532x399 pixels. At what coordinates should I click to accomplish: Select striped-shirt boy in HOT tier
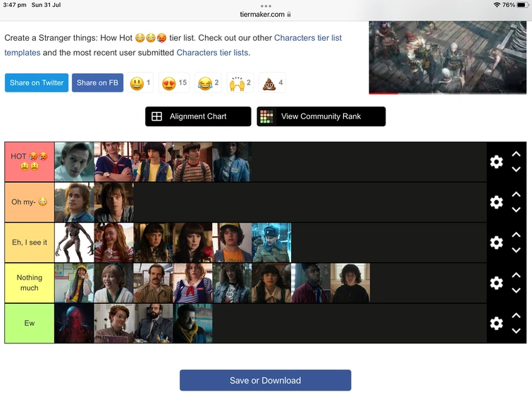click(x=192, y=162)
